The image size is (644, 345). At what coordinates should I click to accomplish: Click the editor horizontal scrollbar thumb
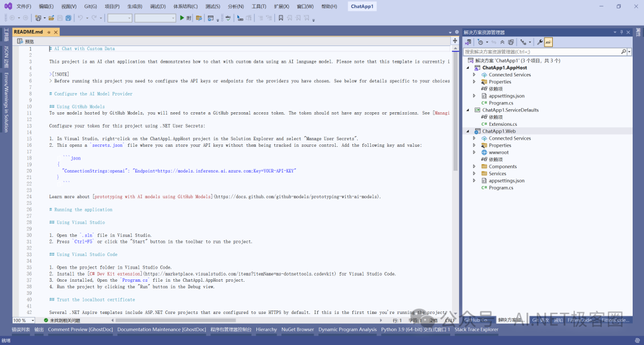(x=176, y=321)
